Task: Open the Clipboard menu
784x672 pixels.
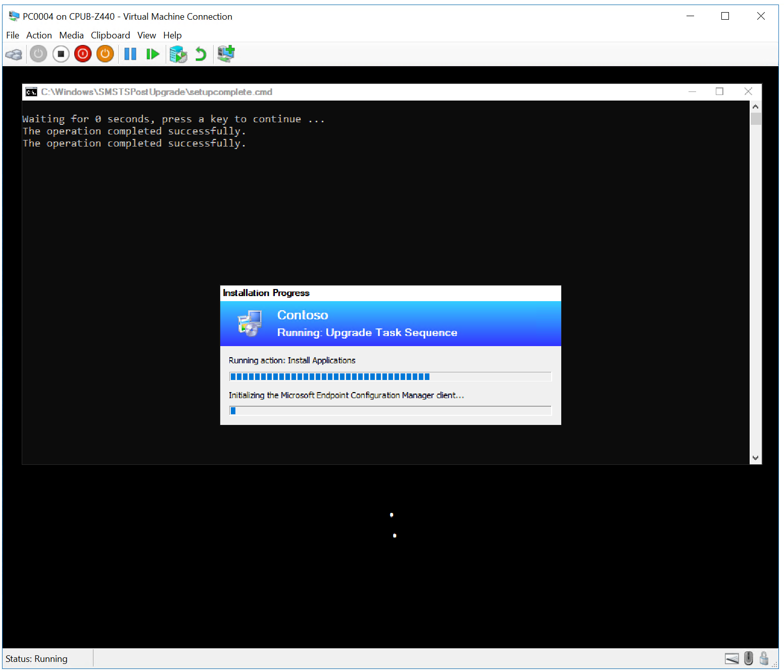Action: coord(110,35)
